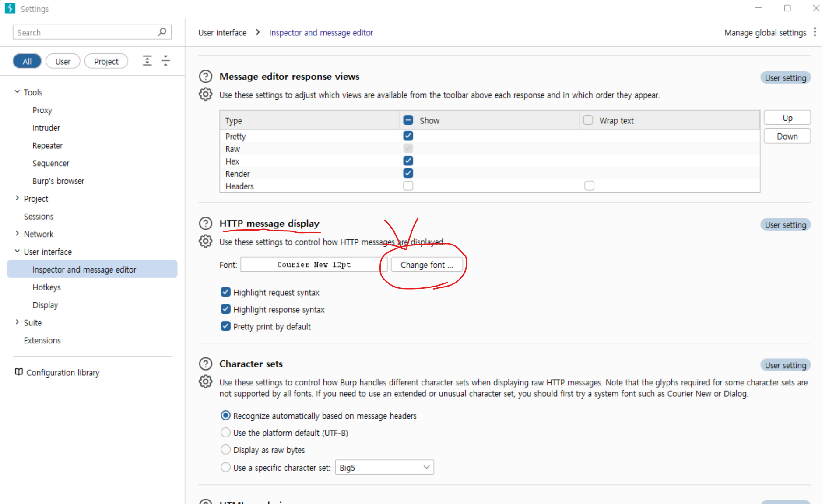Uncheck Show for the Render view
822x504 pixels.
coord(408,173)
